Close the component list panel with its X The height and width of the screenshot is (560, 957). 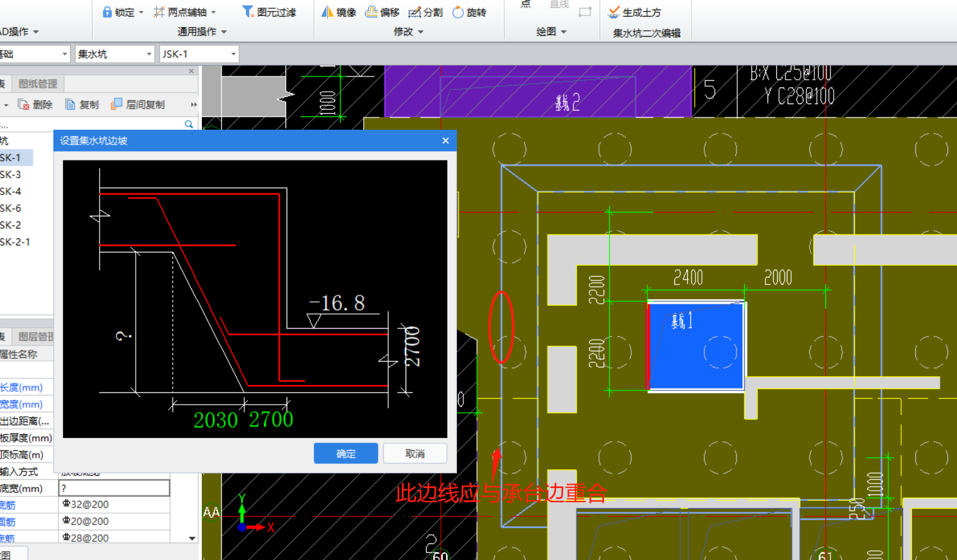(192, 71)
